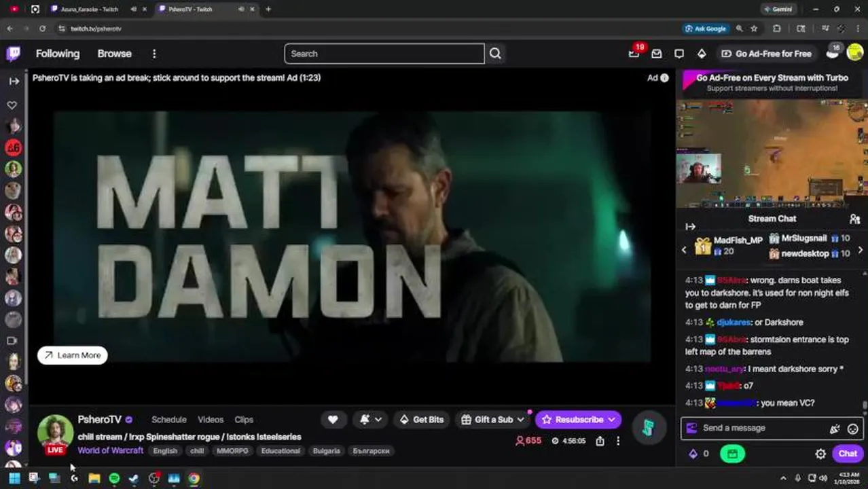868x489 pixels.
Task: Click Go Ad-Free for Free button
Action: tap(766, 54)
